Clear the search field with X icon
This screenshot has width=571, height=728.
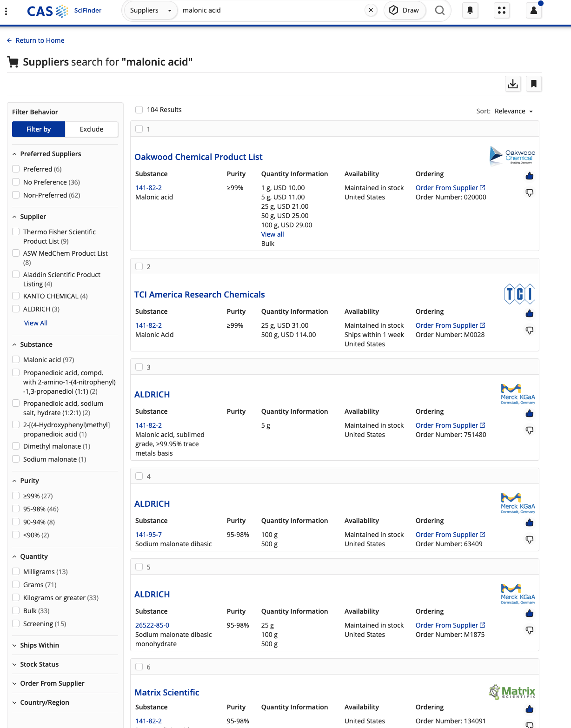371,10
